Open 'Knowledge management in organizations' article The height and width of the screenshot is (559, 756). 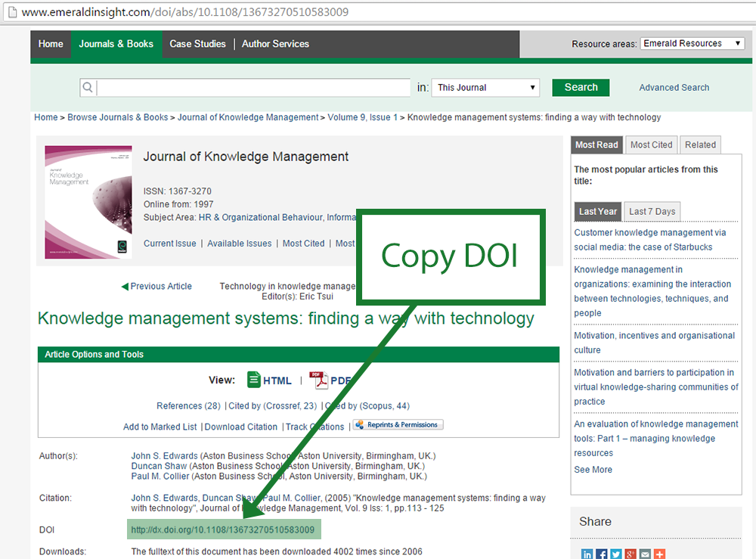pos(652,291)
